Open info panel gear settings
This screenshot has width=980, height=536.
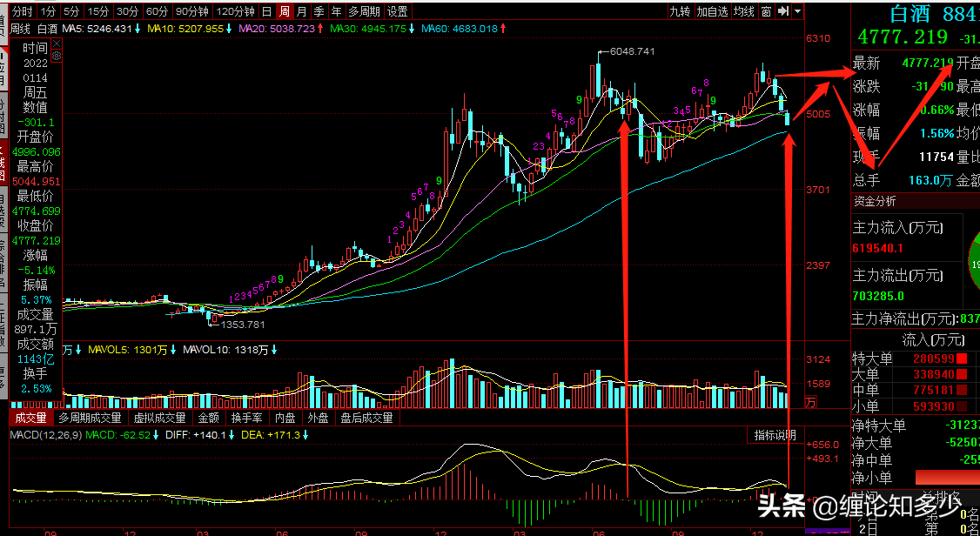tap(57, 56)
